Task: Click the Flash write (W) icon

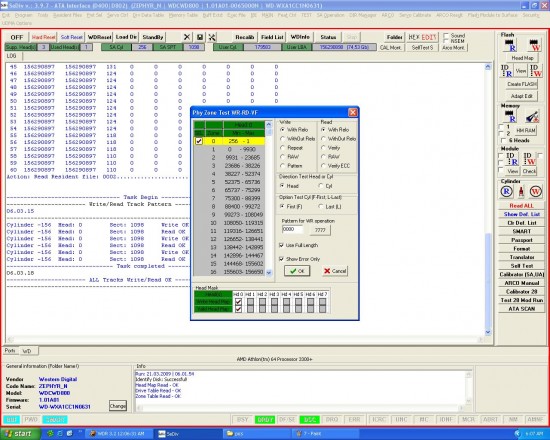Action: coord(533,45)
